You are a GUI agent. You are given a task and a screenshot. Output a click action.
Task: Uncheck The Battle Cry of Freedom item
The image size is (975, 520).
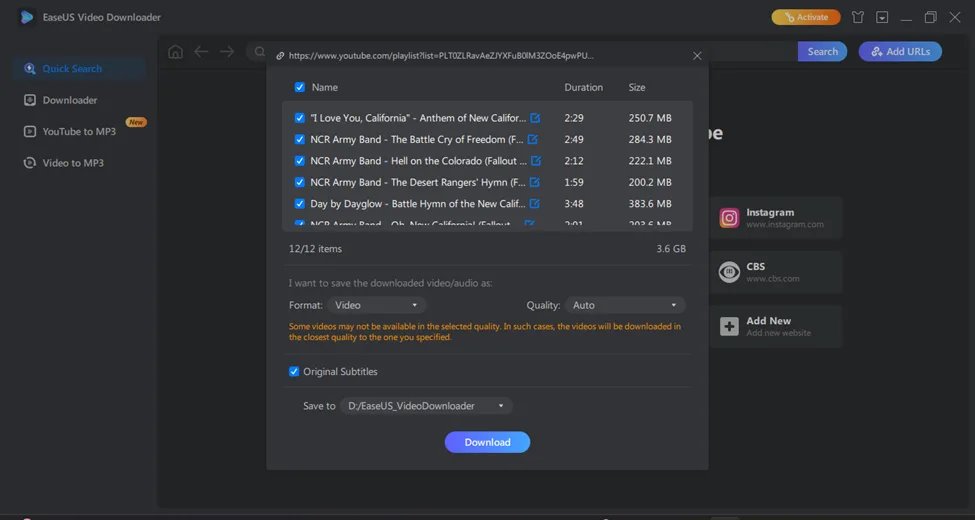pyautogui.click(x=300, y=139)
